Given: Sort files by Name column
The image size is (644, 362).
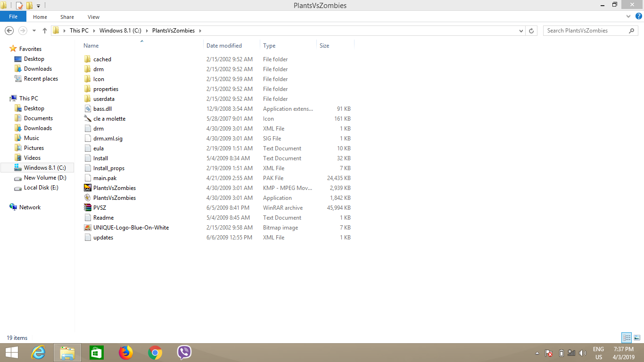Looking at the screenshot, I should click(x=141, y=46).
